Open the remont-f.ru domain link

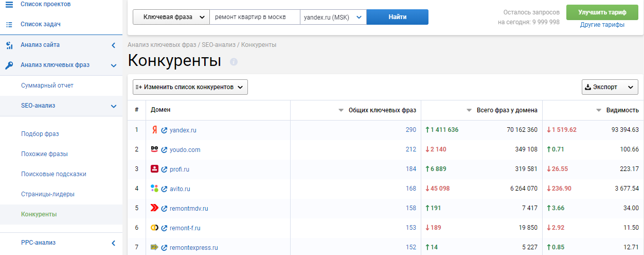click(x=185, y=228)
